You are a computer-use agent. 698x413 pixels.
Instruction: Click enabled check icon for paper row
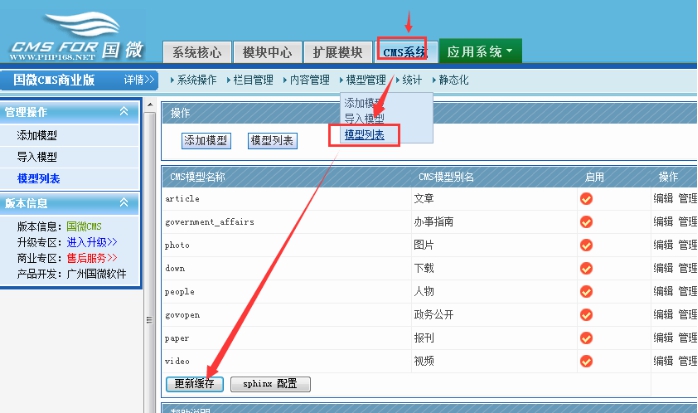click(x=586, y=338)
